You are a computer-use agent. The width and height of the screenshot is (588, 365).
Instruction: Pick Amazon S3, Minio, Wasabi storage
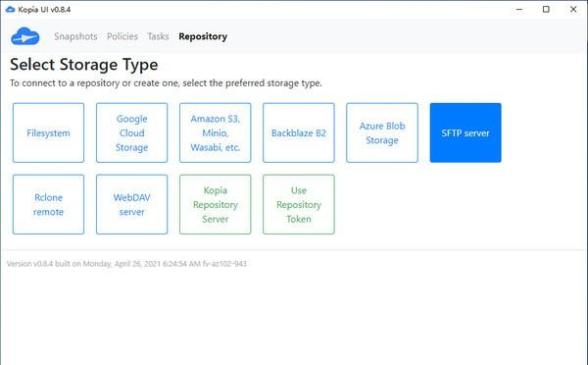[216, 132]
